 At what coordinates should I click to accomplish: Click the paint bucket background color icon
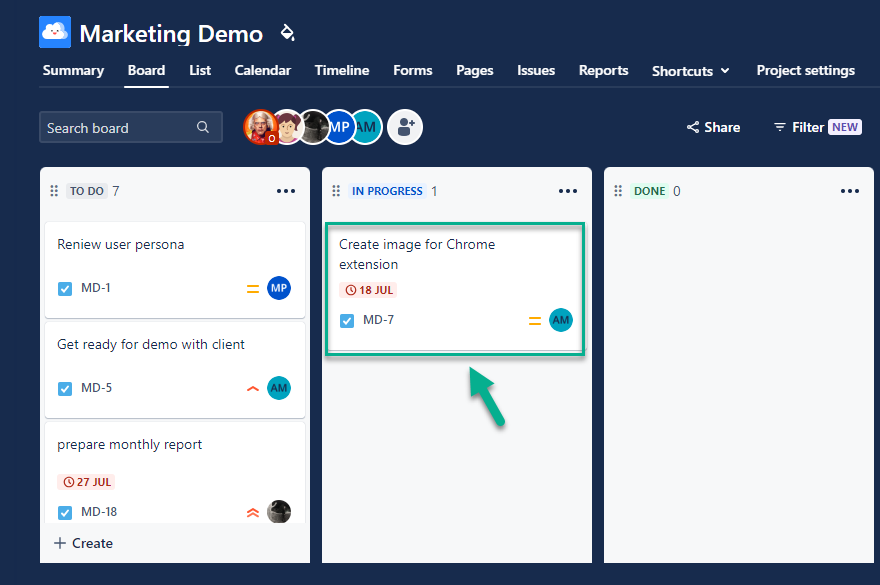tap(287, 33)
